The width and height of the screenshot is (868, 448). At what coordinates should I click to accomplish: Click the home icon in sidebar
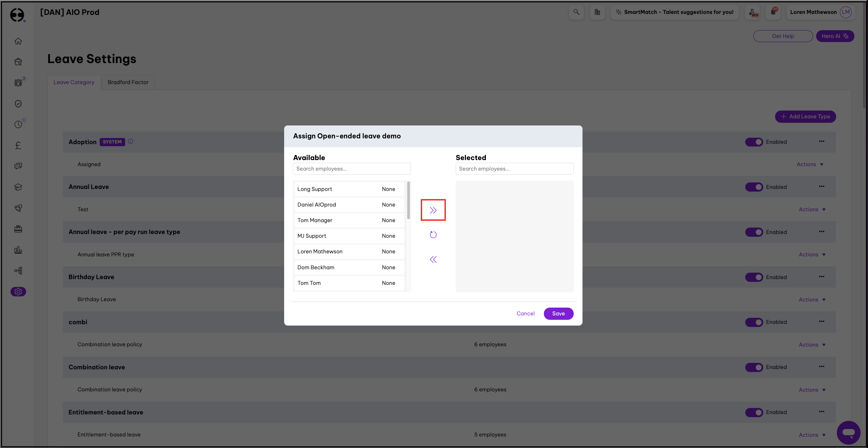pos(18,41)
